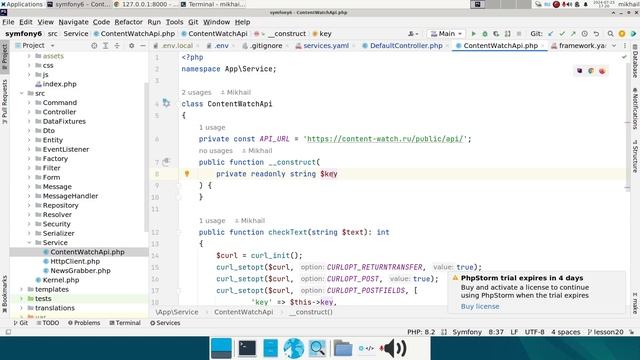Select NewsGrabber.php in the project tree

coord(80,271)
